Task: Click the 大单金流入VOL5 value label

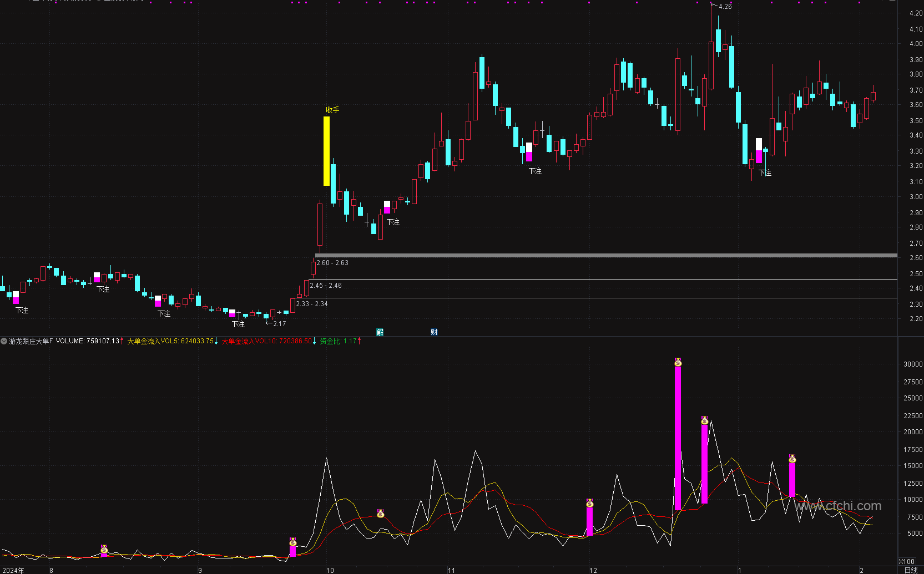Action: [170, 341]
